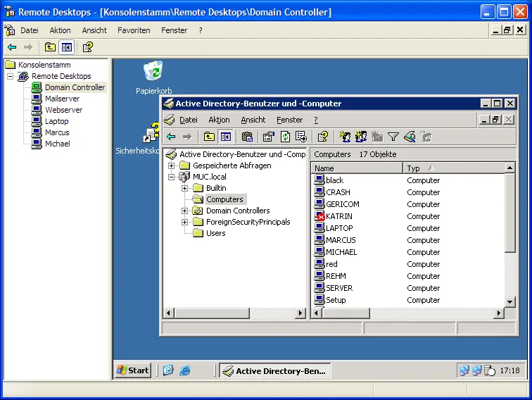Image resolution: width=532 pixels, height=400 pixels.
Task: Open Datei menu in Active Directory window
Action: [x=189, y=120]
